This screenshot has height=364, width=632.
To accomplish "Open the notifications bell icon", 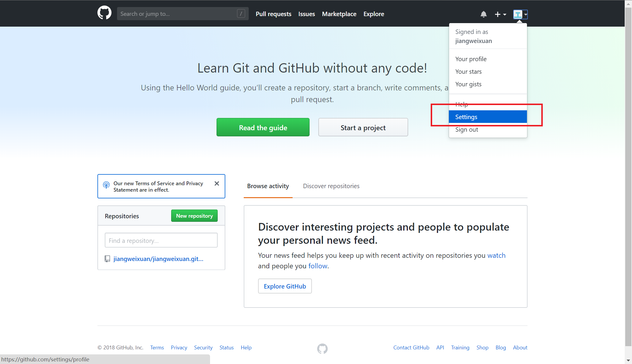I will click(483, 14).
